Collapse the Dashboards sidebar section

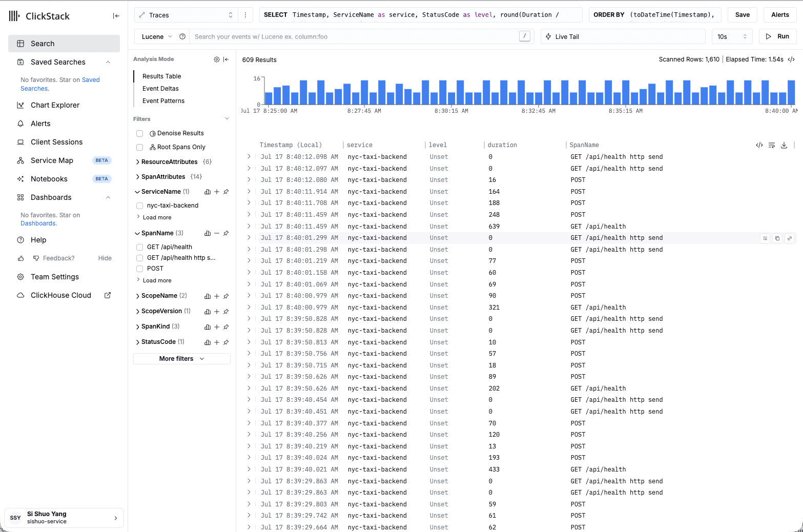pyautogui.click(x=108, y=197)
